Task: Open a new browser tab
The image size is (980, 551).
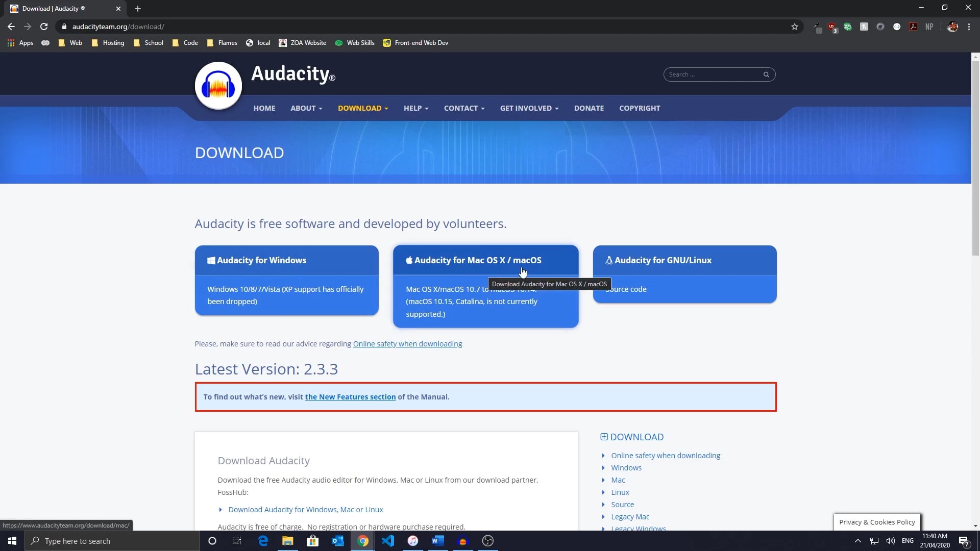Action: tap(138, 9)
